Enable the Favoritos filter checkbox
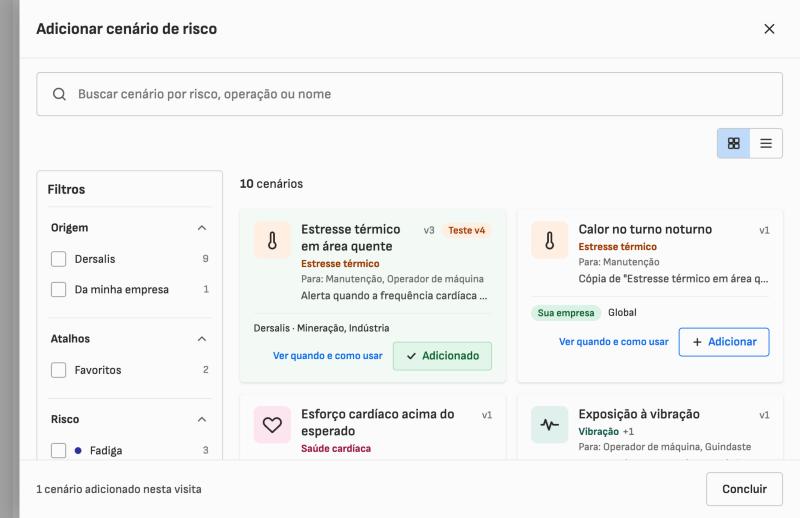 (x=59, y=370)
